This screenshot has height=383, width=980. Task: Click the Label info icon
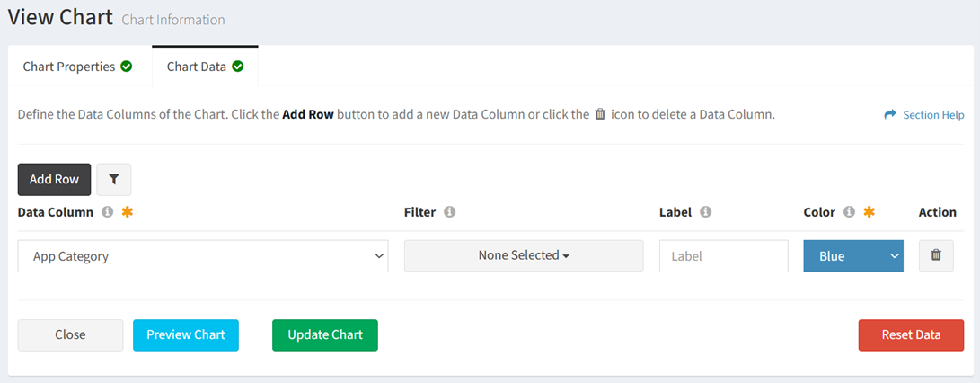tap(706, 212)
